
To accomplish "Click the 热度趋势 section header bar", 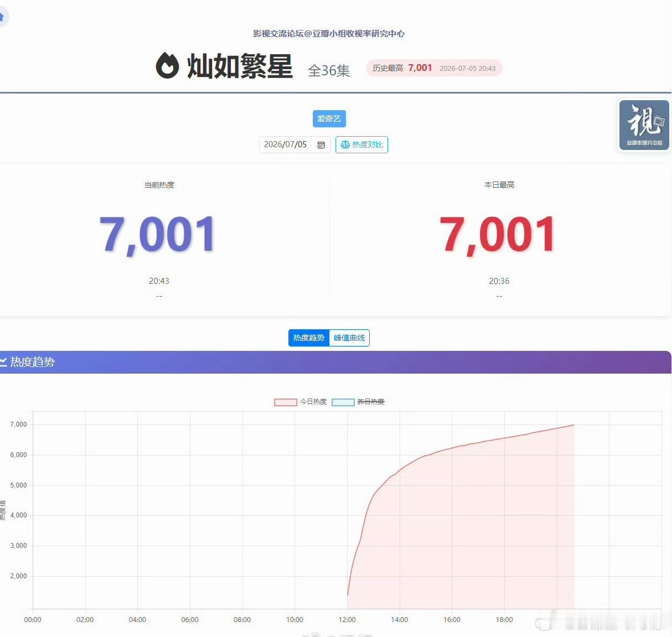I will (335, 362).
